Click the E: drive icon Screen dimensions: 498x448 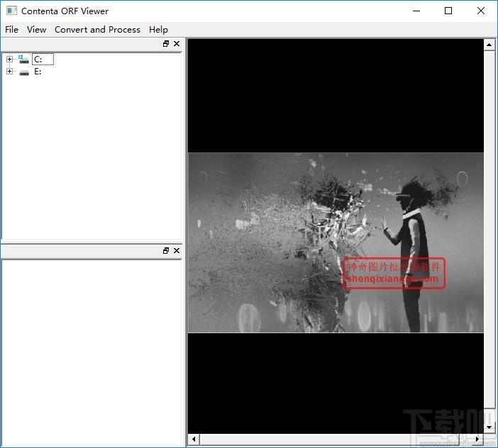point(24,72)
